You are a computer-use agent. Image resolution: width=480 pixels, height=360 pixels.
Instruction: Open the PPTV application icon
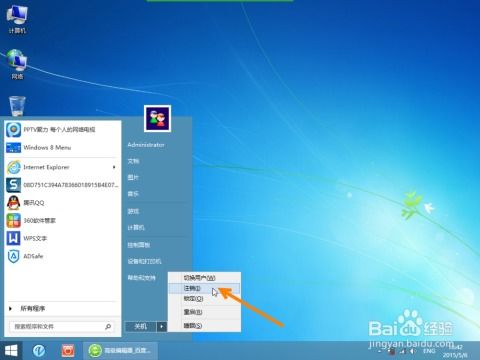click(14, 130)
